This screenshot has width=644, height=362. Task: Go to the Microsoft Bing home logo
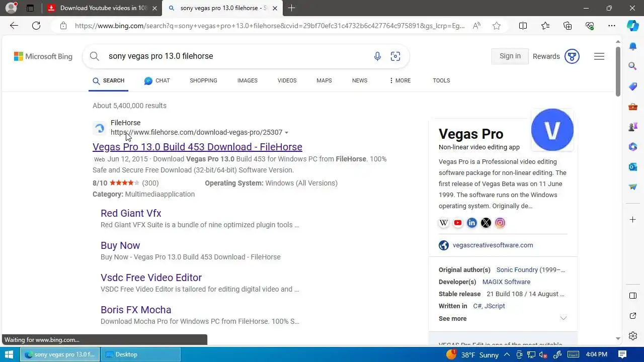point(43,56)
